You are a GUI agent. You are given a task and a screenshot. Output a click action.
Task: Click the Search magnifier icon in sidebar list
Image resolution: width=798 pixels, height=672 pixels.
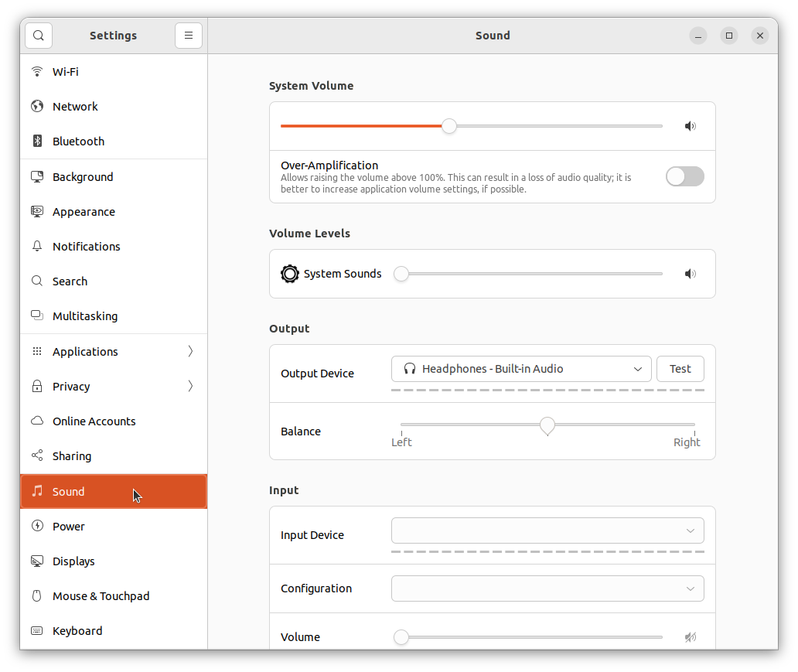point(37,281)
